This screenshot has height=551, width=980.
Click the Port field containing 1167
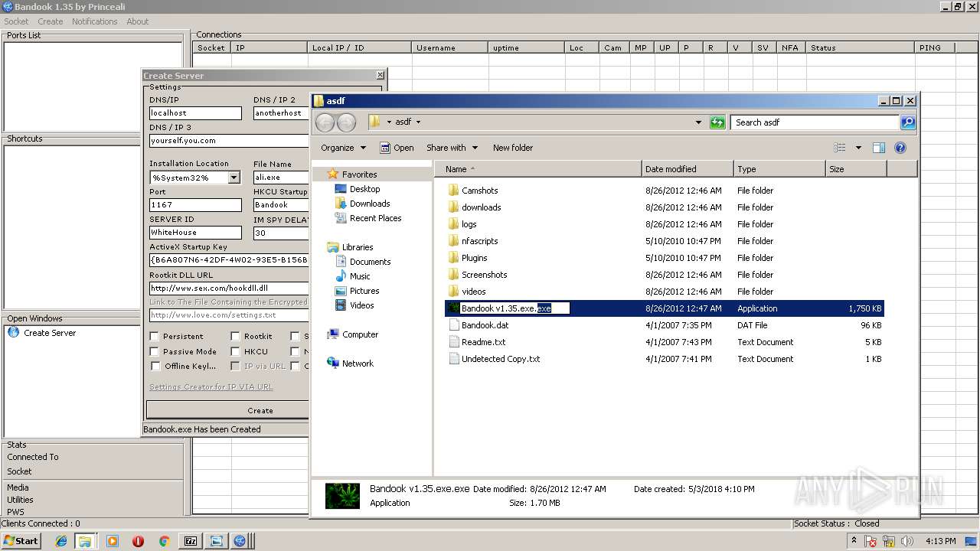point(195,205)
